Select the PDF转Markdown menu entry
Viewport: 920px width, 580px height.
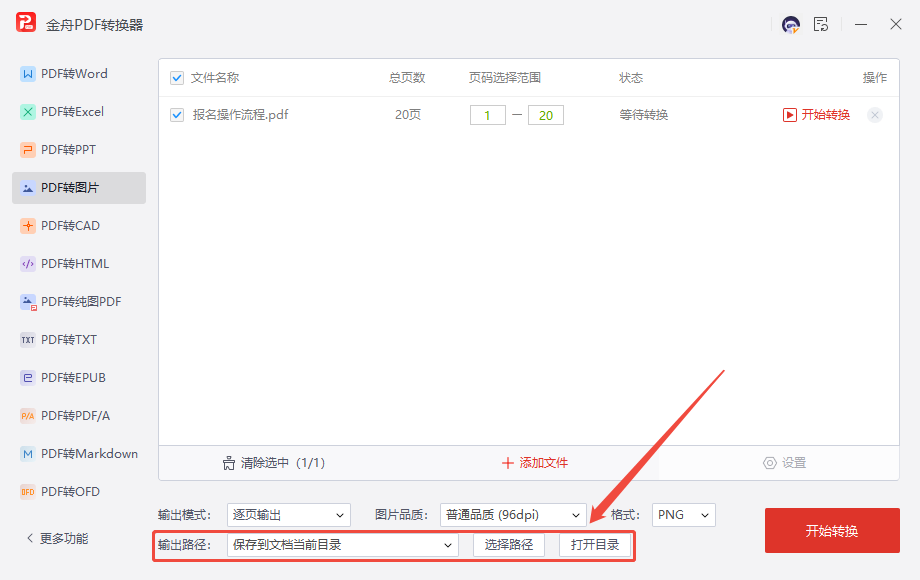[x=79, y=454]
